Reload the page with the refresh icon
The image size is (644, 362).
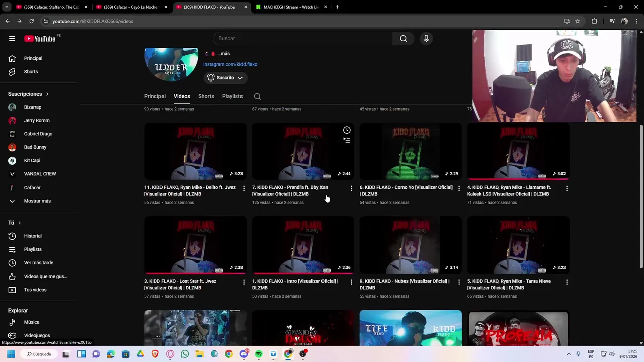click(x=31, y=21)
